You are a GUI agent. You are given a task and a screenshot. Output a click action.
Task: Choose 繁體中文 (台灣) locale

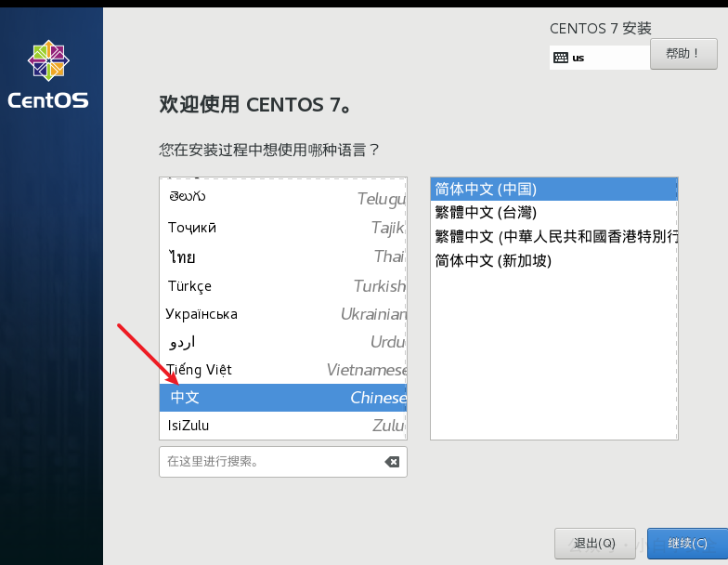click(x=553, y=213)
